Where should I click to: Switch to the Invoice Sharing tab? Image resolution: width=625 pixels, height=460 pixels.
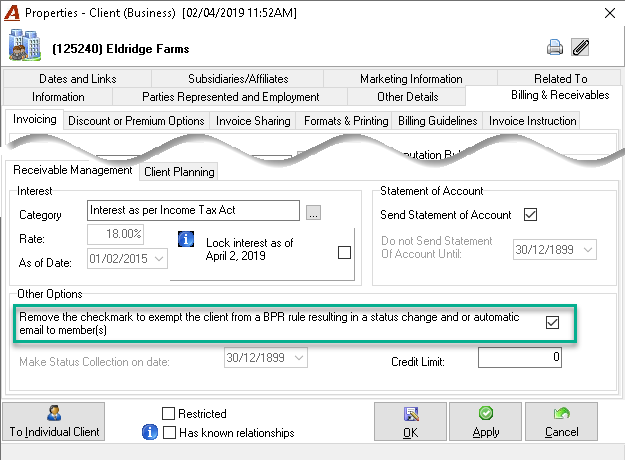coord(253,121)
